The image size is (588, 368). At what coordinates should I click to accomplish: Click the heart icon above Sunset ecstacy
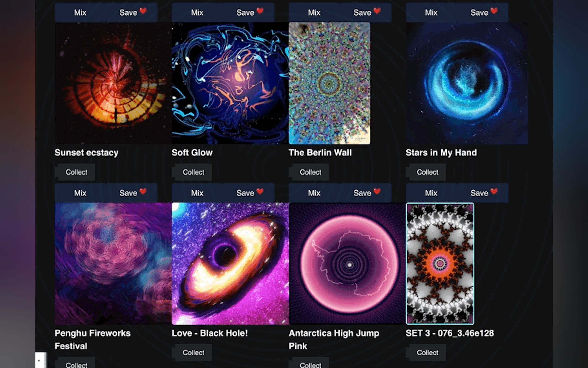click(x=143, y=11)
